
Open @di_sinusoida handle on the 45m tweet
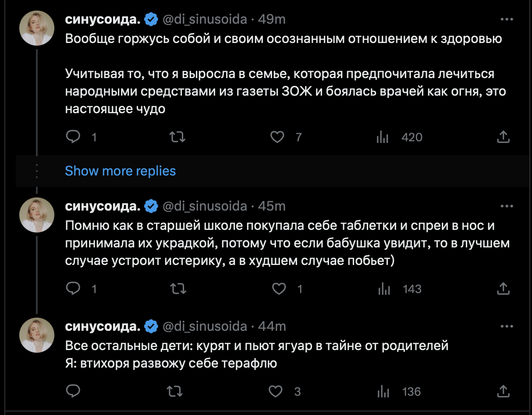pos(205,206)
